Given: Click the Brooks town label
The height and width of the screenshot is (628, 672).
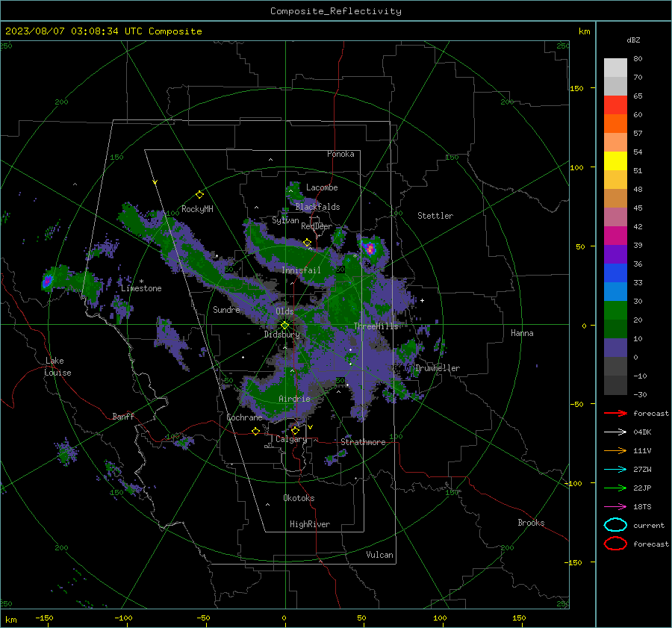Looking at the screenshot, I should [x=531, y=523].
